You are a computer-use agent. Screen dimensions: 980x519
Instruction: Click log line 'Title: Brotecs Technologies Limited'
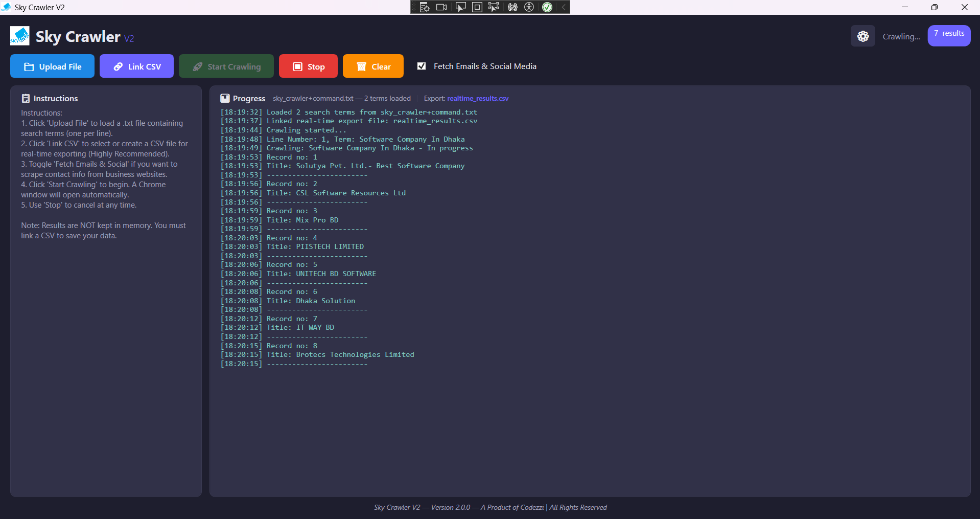click(317, 355)
